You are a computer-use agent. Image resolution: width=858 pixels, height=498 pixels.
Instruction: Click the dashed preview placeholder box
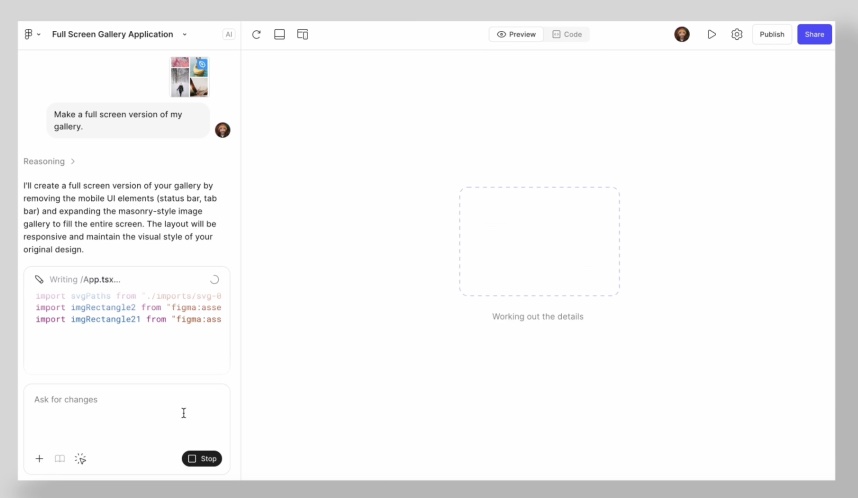[539, 241]
